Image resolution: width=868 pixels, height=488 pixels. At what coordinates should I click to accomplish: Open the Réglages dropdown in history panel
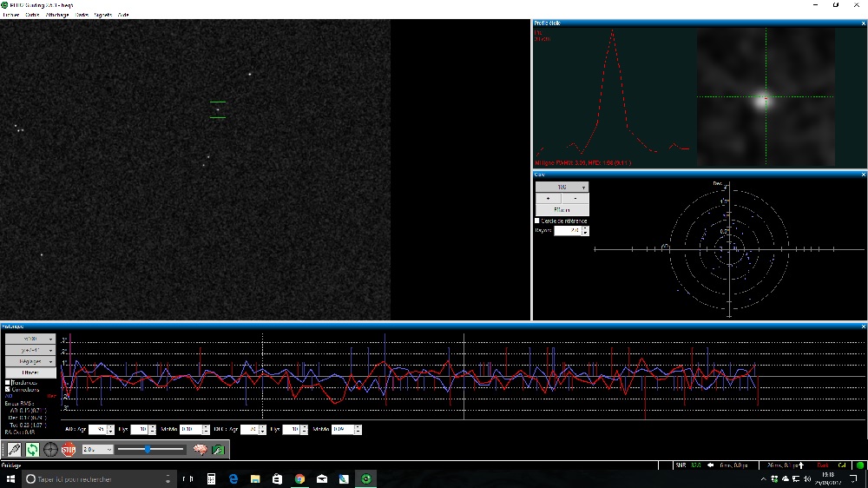pyautogui.click(x=30, y=361)
